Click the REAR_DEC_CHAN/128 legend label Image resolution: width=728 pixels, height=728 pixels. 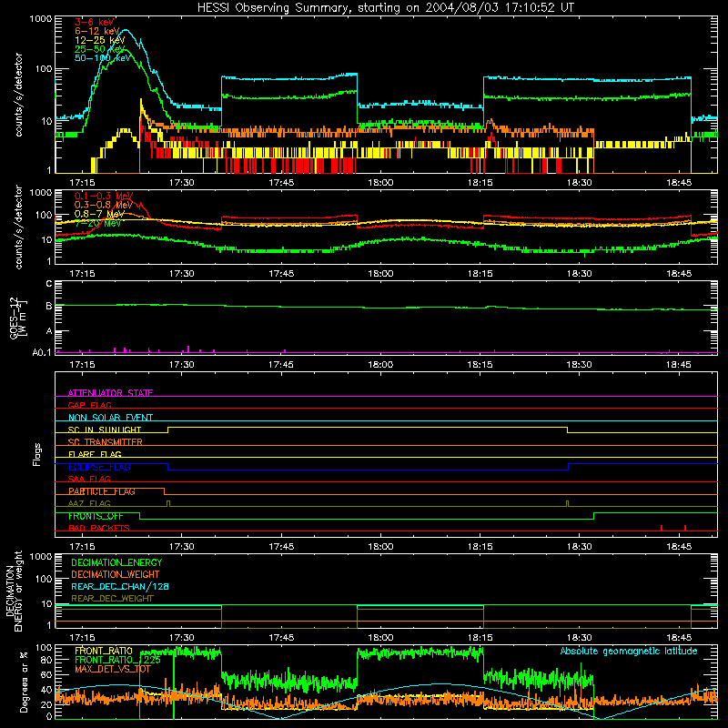[x=120, y=586]
